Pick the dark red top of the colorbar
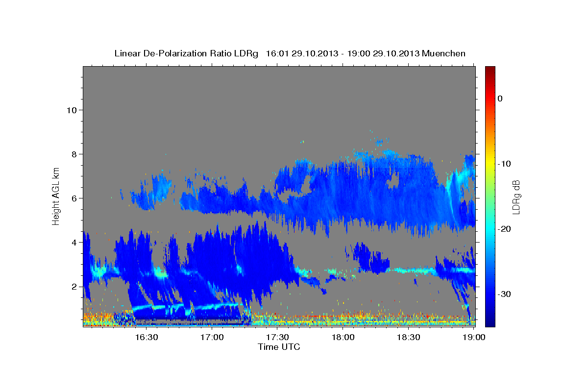The image size is (588, 392). pos(490,70)
